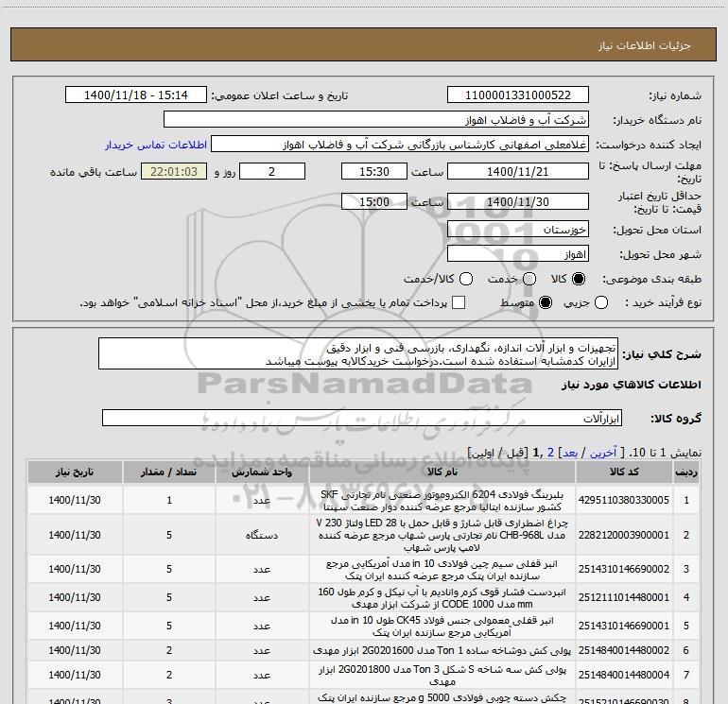This screenshot has width=728, height=704.
Task: Choose the کالا/خدمت radio option
Action: coord(466,279)
